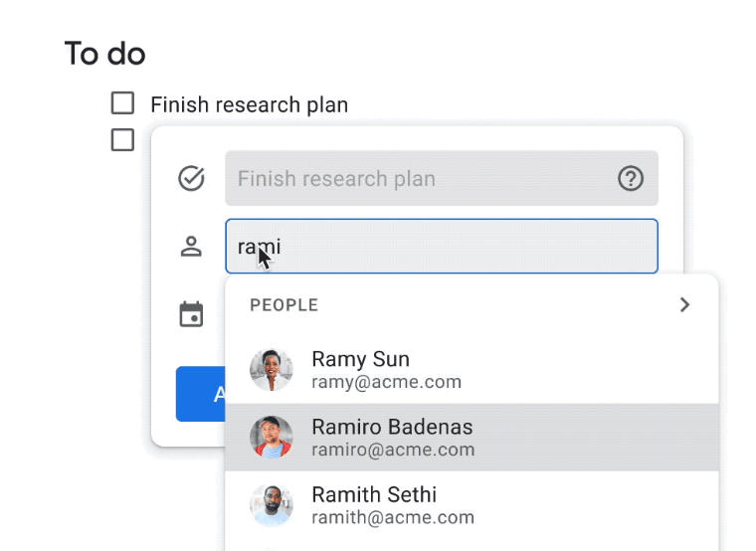
Task: Click the calendar due date icon
Action: tap(191, 314)
